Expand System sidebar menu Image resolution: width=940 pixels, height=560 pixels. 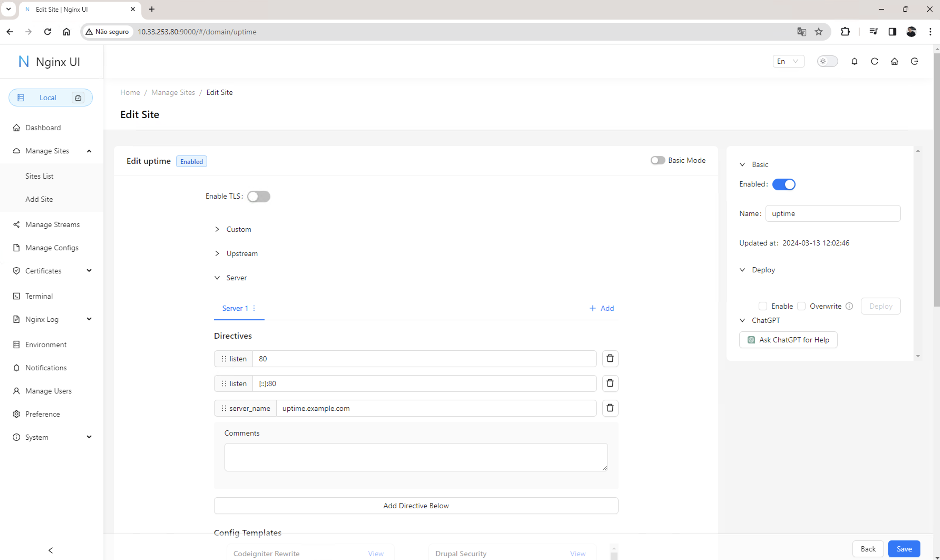pos(52,437)
